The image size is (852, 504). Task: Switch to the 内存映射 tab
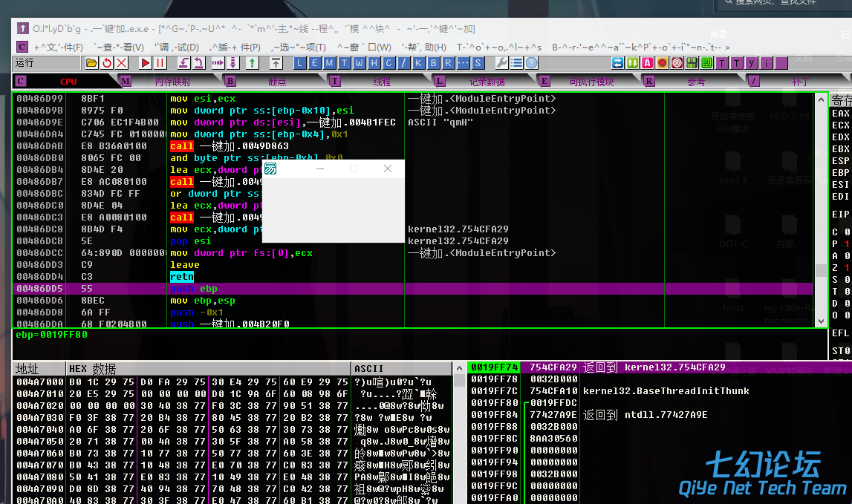[172, 82]
